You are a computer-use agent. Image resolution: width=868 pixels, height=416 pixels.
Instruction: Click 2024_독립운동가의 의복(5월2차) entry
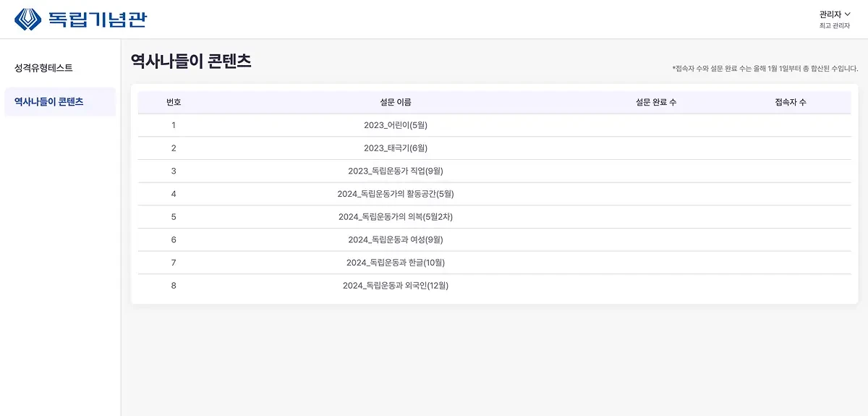396,217
